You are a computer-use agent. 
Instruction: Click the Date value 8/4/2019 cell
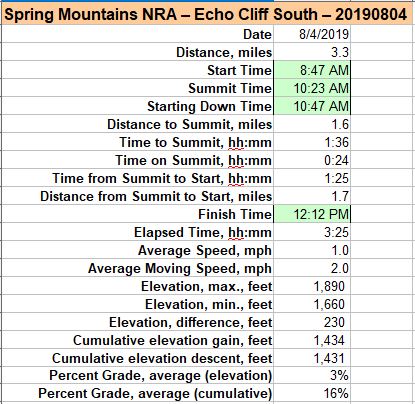tap(312, 34)
